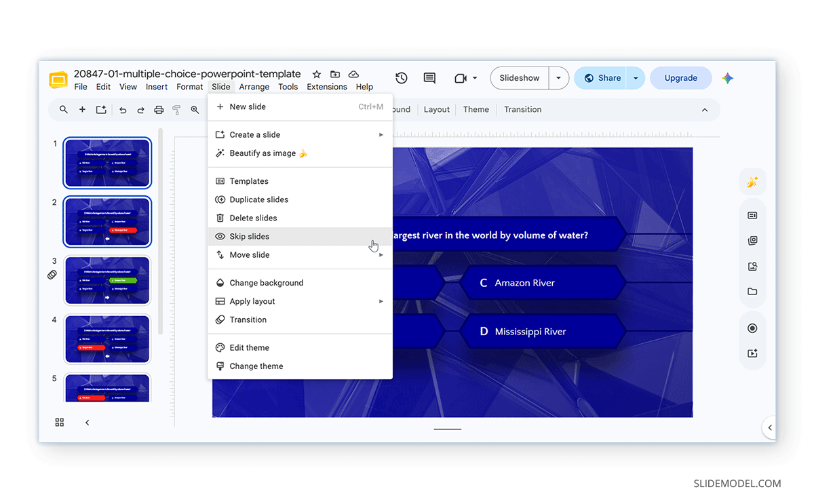Expand the Create a slide submenu
The height and width of the screenshot is (504, 814).
tap(381, 135)
